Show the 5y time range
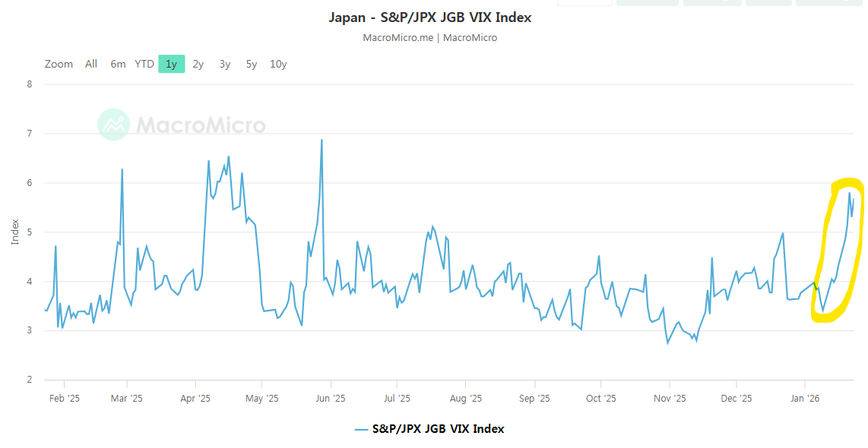Image resolution: width=868 pixels, height=448 pixels. [252, 64]
